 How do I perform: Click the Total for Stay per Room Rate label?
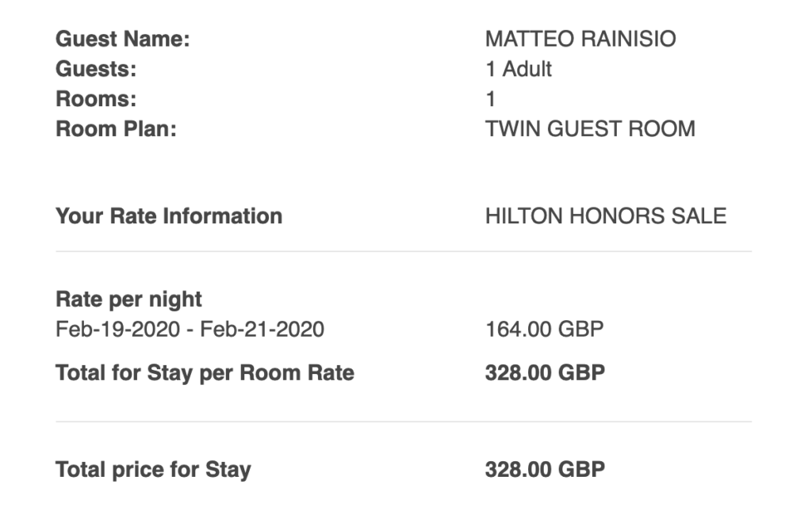205,372
